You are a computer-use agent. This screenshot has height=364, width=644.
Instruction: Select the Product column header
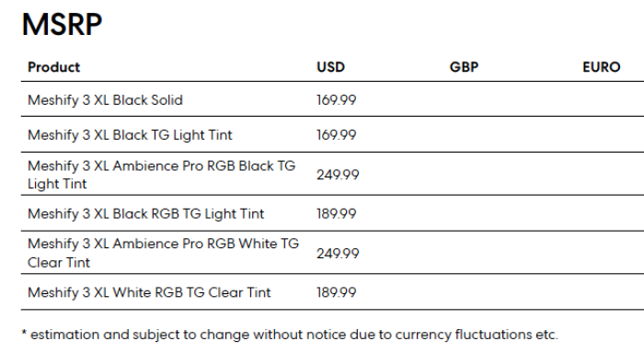(53, 67)
